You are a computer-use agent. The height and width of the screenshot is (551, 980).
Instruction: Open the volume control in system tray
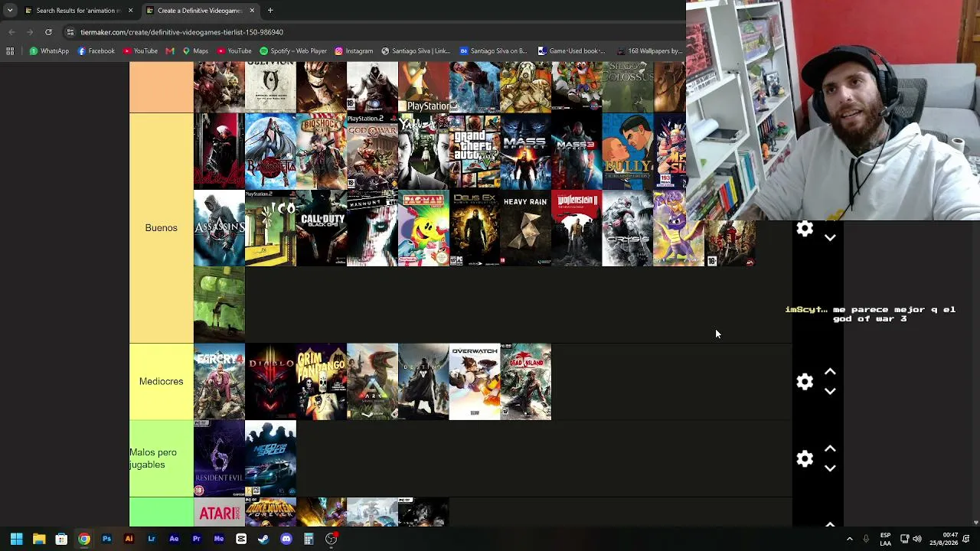(x=917, y=539)
